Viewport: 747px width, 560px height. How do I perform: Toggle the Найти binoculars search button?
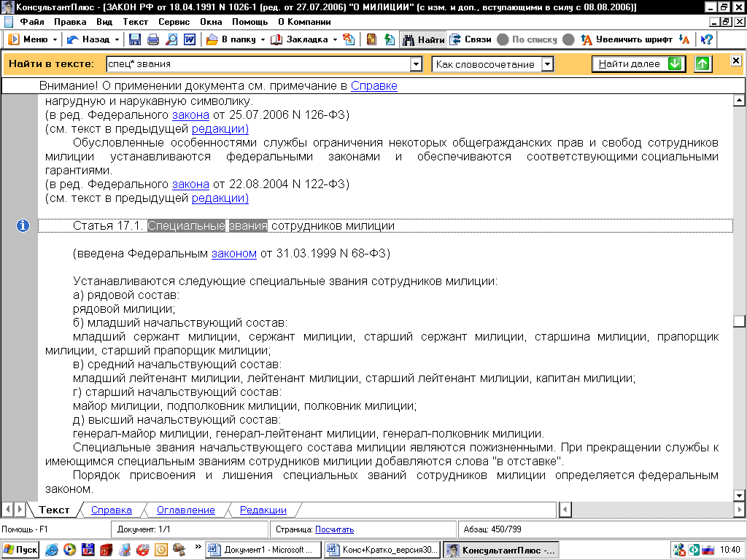423,39
